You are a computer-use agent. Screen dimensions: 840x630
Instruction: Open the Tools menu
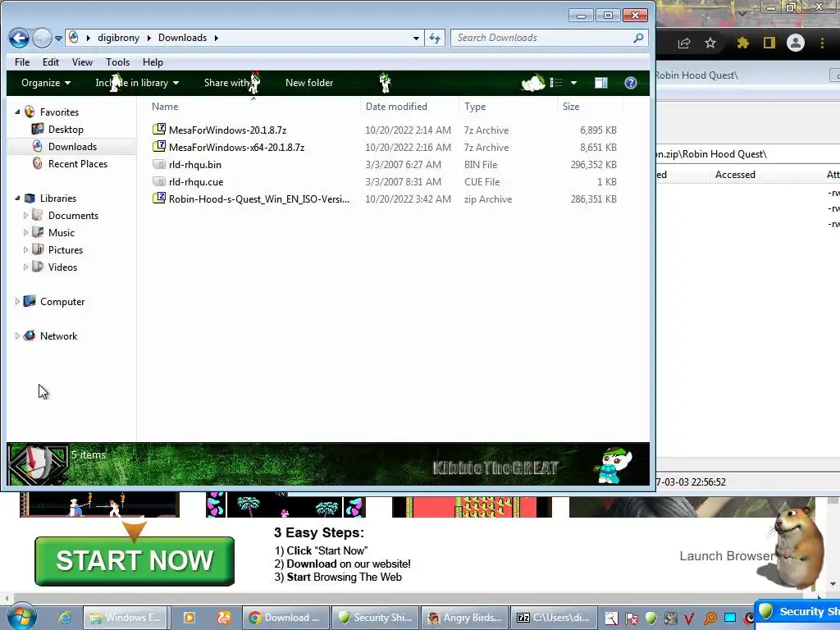pos(117,62)
